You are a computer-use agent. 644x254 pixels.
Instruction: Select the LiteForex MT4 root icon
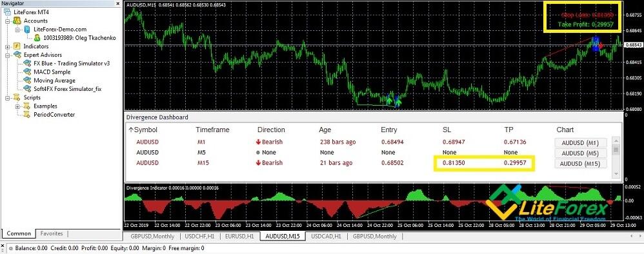[x=7, y=12]
